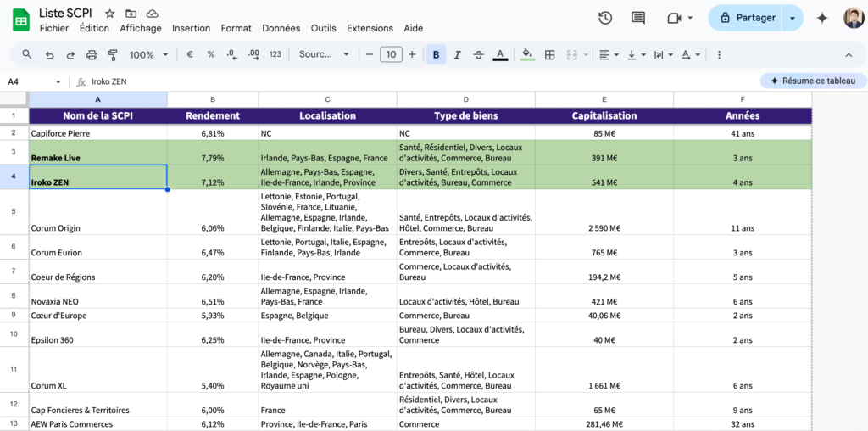Start a meeting with the camera icon
Viewport: 868px width, 431px height.
(674, 18)
